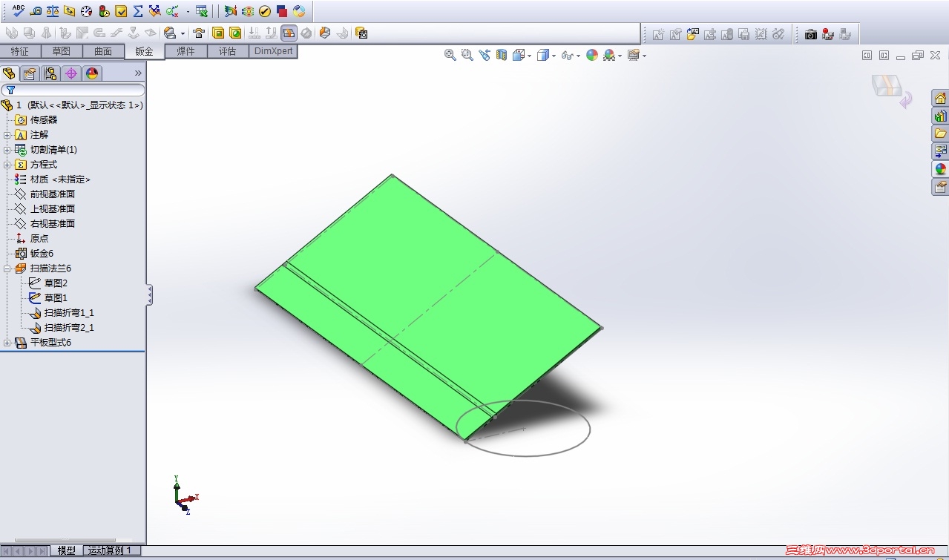Open the PropertyManager panel tab
This screenshot has width=949, height=560.
(30, 73)
